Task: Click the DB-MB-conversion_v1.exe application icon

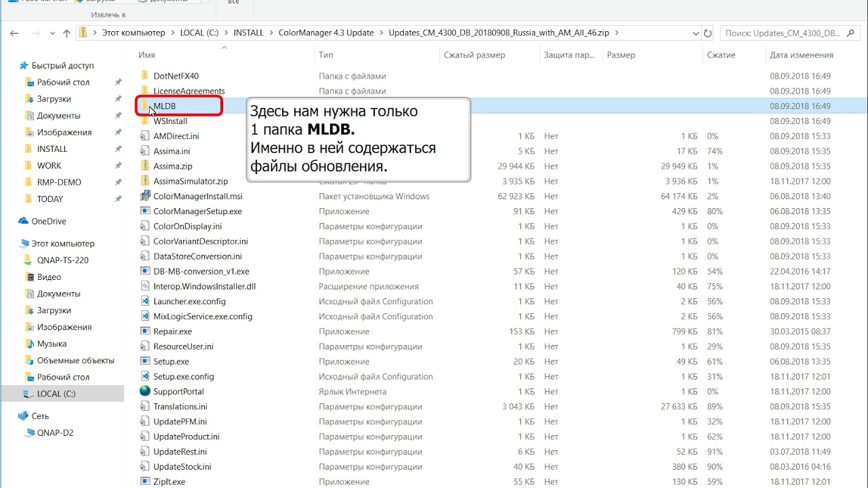Action: tap(144, 271)
